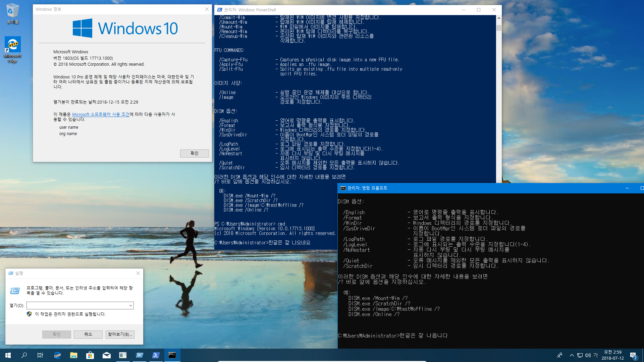Click 'PS C:\Users\Administrator> cmd' line in PowerShell
Screen dimensions: 644x362
pyautogui.click(x=250, y=224)
